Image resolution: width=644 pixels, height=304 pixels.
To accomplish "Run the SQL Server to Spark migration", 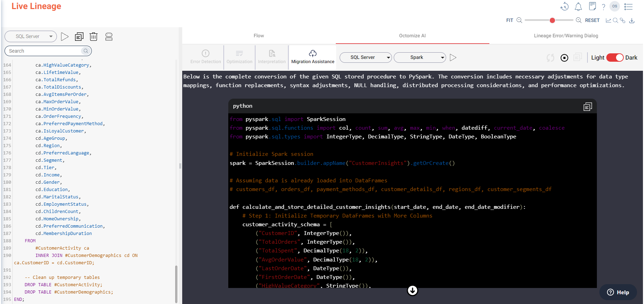I will (453, 58).
